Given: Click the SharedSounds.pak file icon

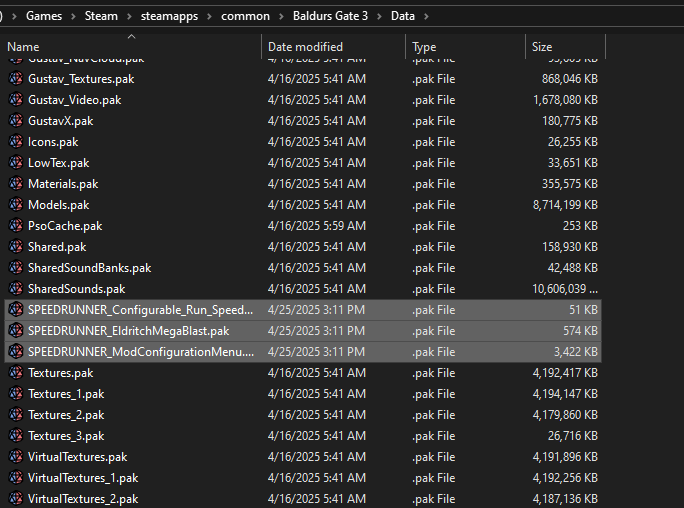Looking at the screenshot, I should coord(16,289).
